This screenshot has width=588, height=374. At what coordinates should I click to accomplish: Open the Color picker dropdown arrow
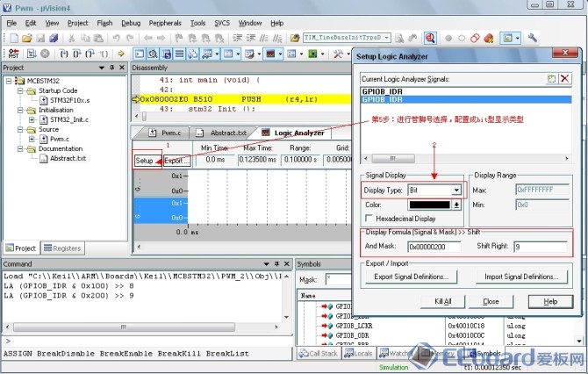point(455,205)
